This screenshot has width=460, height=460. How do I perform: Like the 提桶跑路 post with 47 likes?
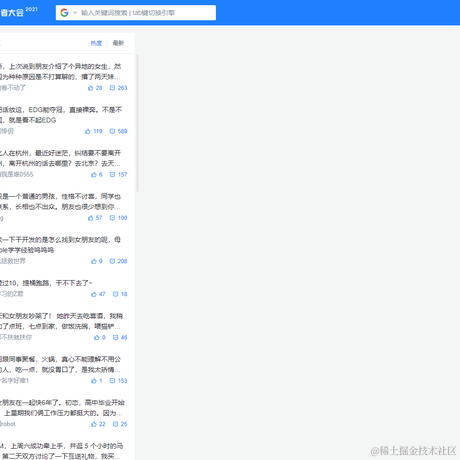98,294
